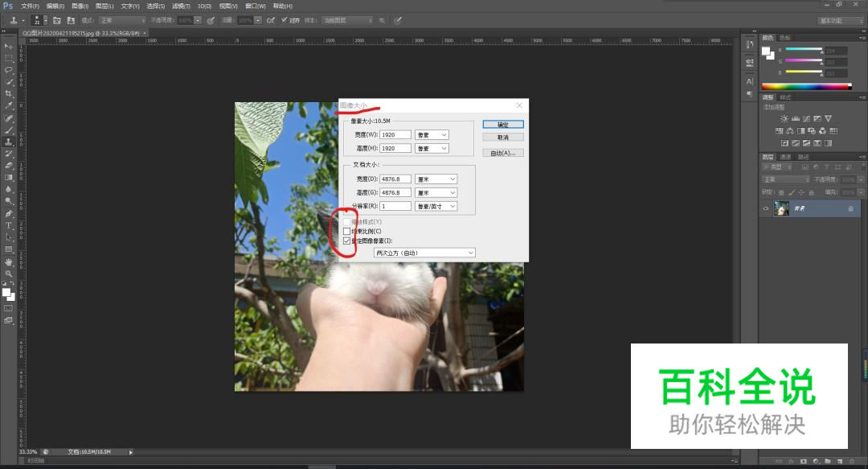Enable the 约束比例 (Constrain Proportions) checkbox
The height and width of the screenshot is (469, 868).
click(x=347, y=231)
